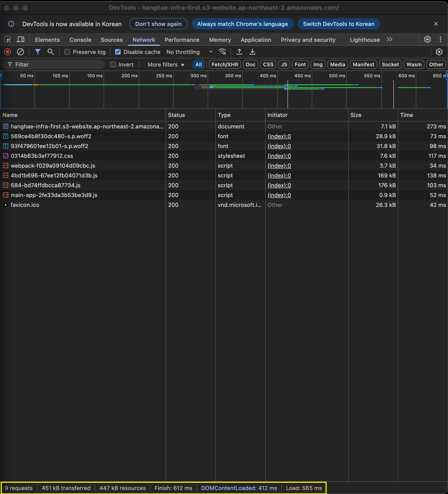
Task: Show more tabs via double chevron
Action: coord(389,39)
